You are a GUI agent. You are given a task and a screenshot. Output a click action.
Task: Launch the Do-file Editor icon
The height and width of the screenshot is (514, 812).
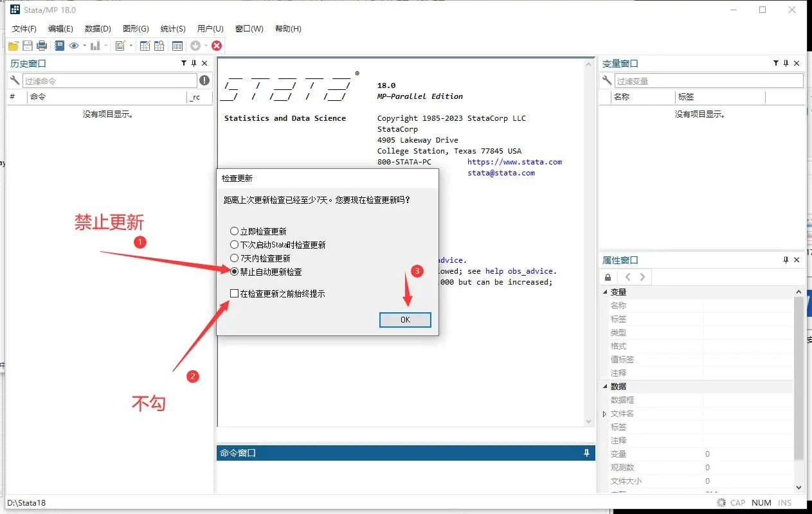tap(120, 45)
